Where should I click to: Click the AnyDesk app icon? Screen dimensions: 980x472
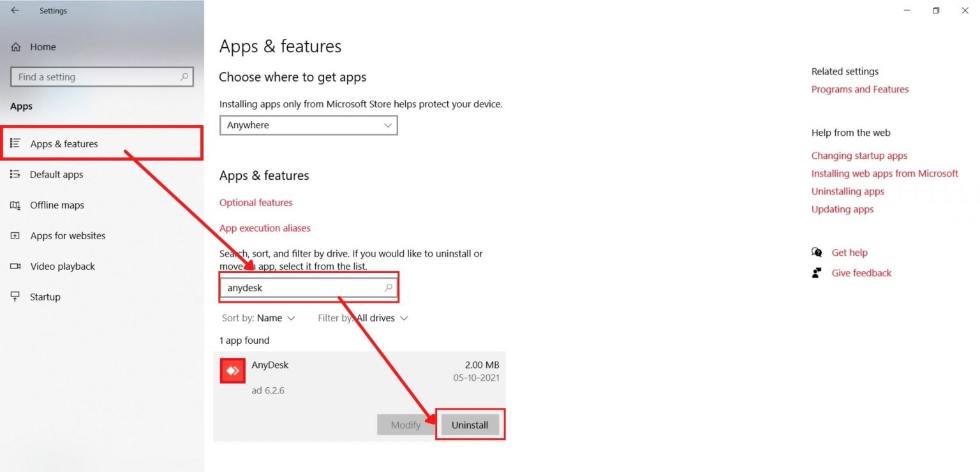pyautogui.click(x=232, y=371)
